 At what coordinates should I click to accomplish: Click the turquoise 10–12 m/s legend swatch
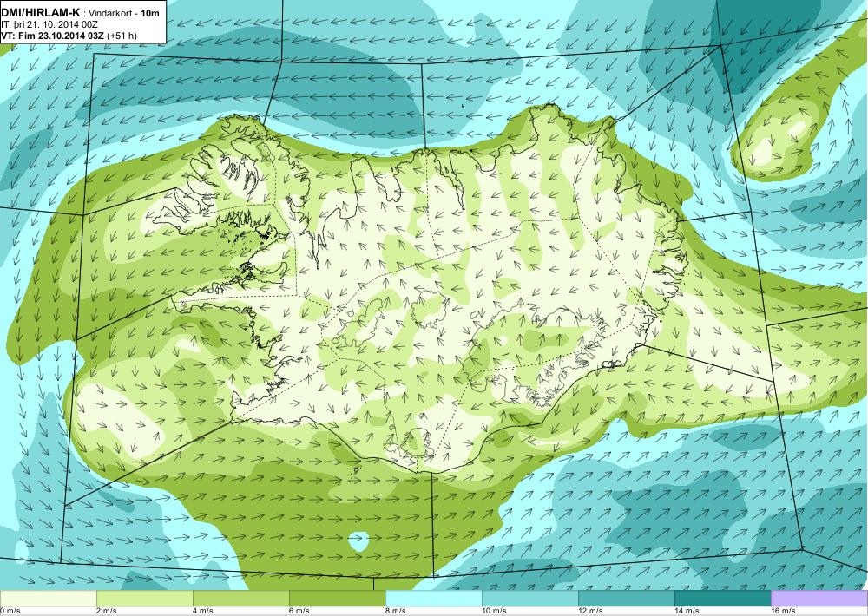point(529,599)
